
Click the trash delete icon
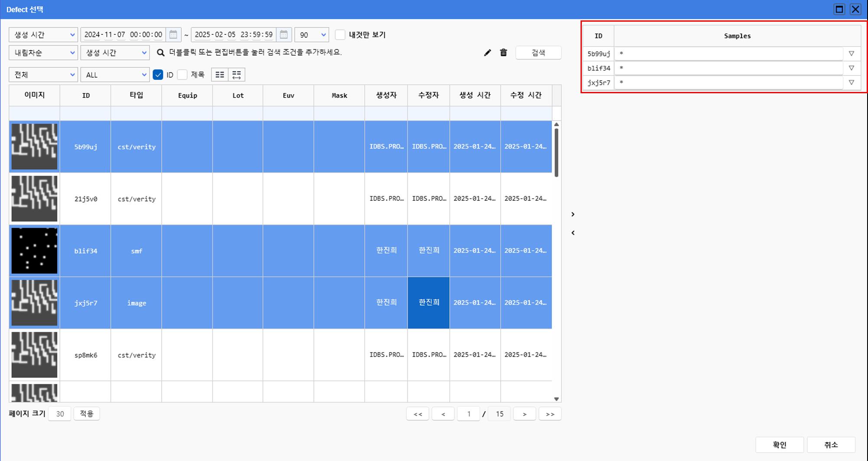(x=503, y=52)
